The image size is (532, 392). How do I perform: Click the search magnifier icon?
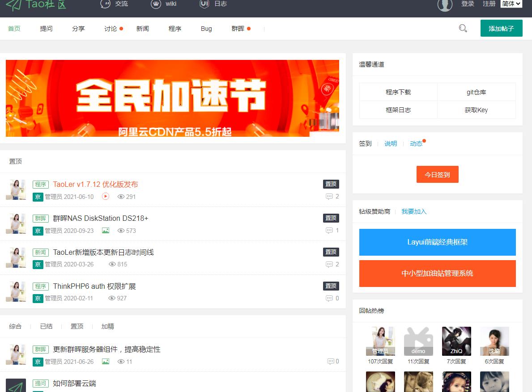pyautogui.click(x=463, y=28)
